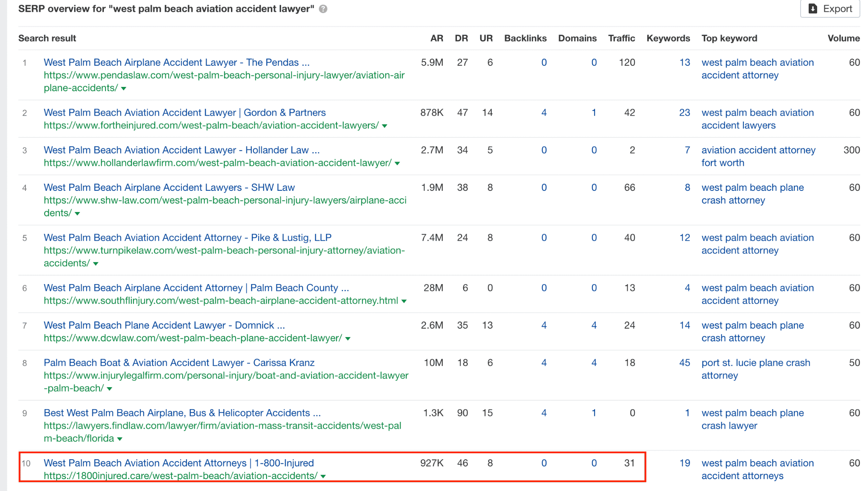
Task: Click domains count 4 for Carissa Kranz result
Action: tap(594, 363)
